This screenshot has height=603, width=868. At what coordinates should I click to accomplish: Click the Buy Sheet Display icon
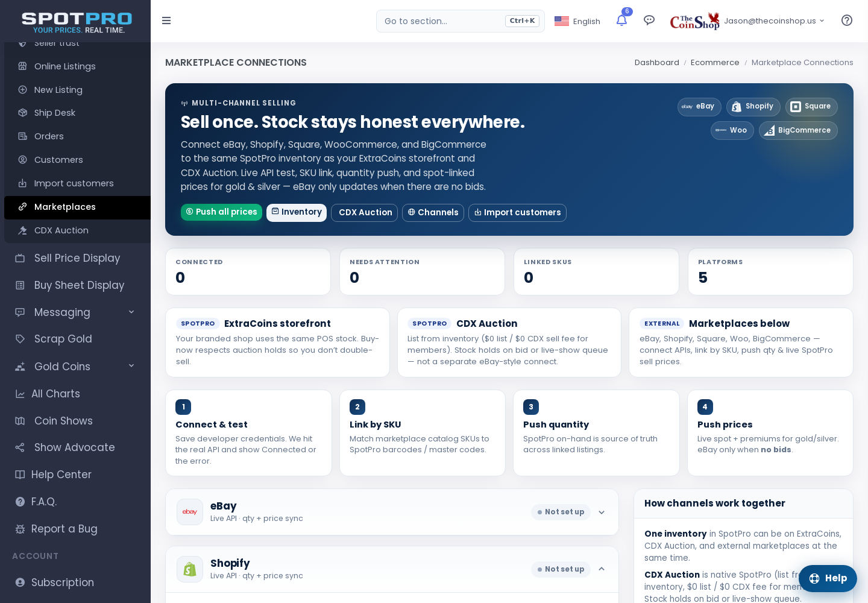tap(20, 285)
